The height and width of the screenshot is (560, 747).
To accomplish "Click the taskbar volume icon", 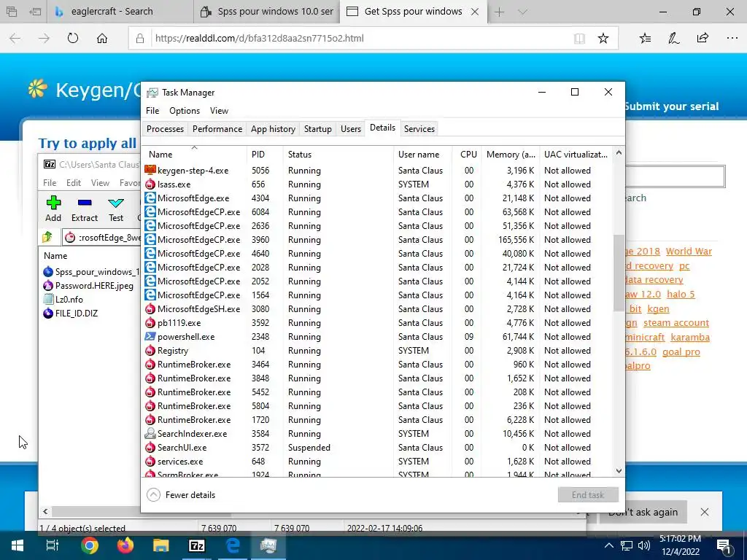I will pyautogui.click(x=643, y=545).
